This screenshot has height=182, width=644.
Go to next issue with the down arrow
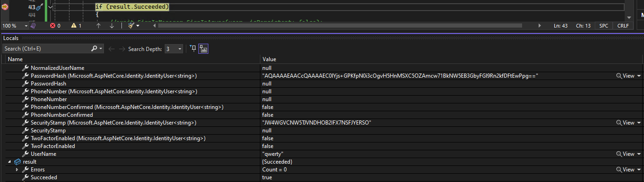click(111, 26)
